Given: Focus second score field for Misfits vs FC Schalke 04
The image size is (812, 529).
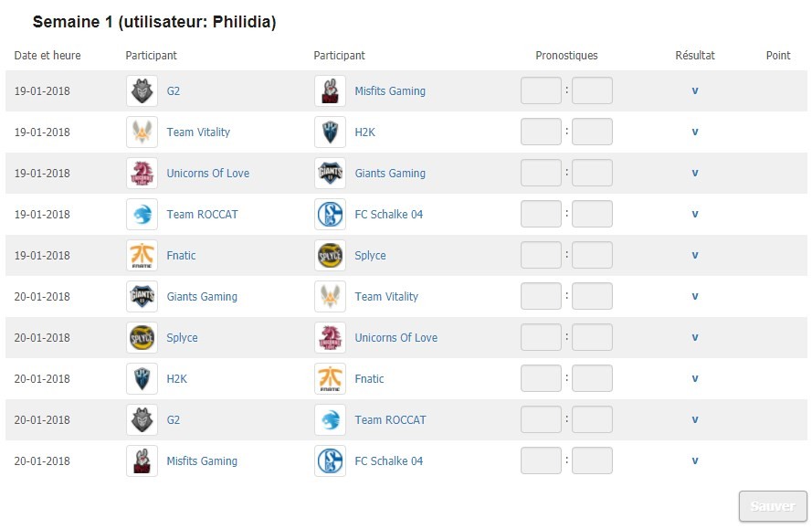Looking at the screenshot, I should [592, 460].
